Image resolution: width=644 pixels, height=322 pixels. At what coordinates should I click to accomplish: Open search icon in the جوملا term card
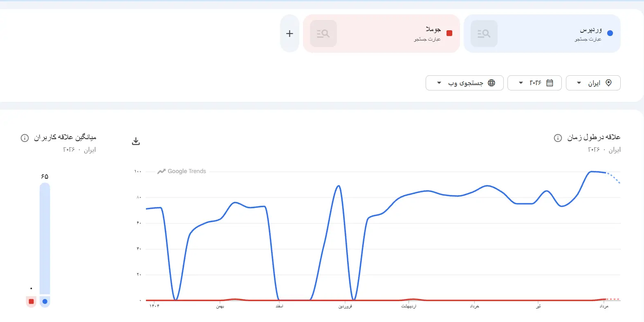click(323, 34)
